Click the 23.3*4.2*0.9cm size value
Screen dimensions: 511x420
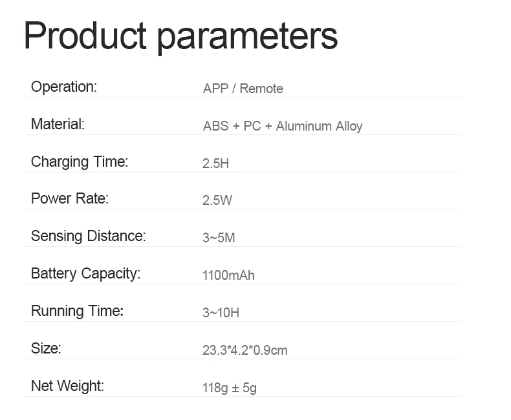[245, 350]
